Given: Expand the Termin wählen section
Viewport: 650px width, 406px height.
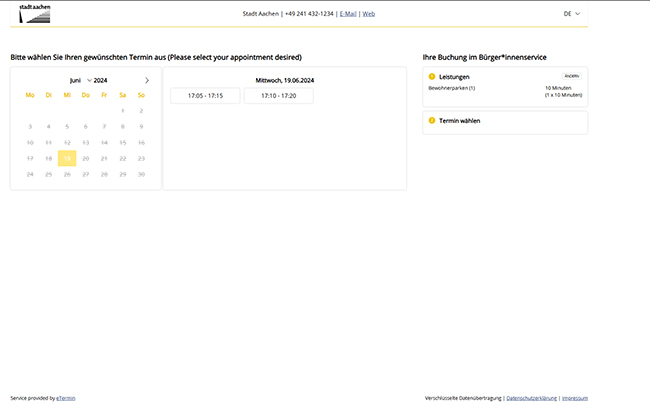Looking at the screenshot, I should click(505, 120).
